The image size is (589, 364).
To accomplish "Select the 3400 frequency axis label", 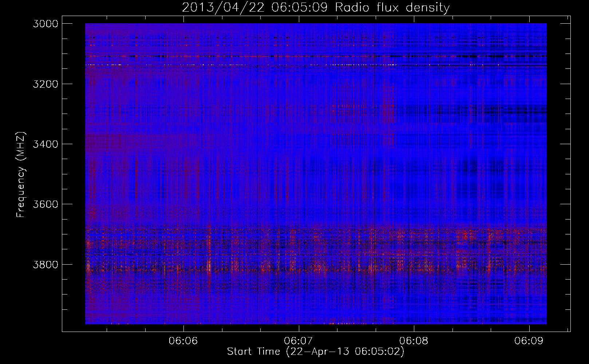I will click(46, 144).
